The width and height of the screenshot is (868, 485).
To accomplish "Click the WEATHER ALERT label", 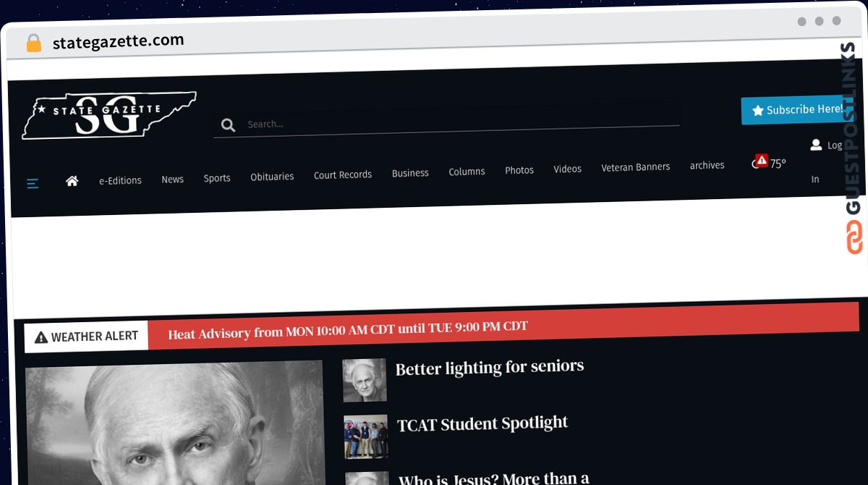I will pos(95,337).
